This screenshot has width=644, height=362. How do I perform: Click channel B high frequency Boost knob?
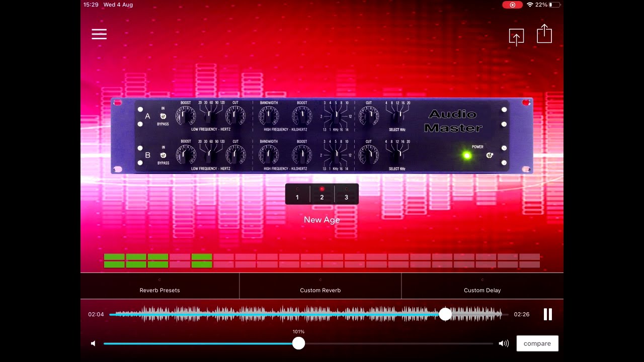302,155
